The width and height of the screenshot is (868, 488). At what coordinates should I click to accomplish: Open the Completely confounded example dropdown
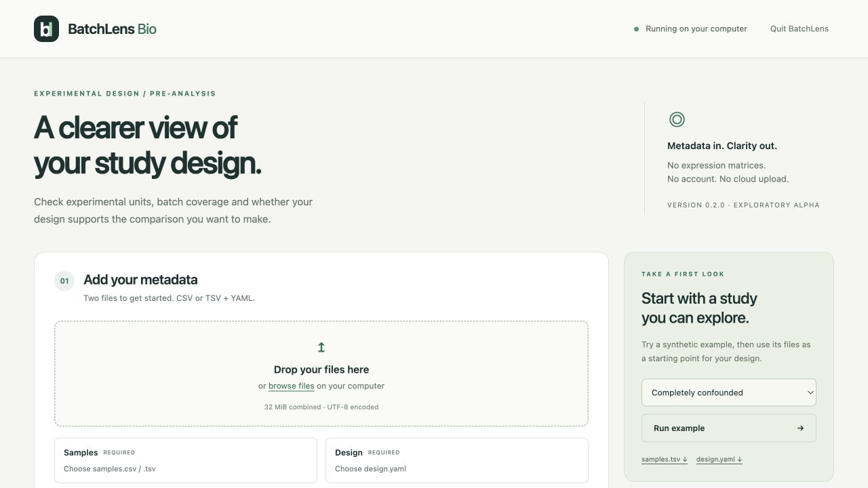(728, 392)
